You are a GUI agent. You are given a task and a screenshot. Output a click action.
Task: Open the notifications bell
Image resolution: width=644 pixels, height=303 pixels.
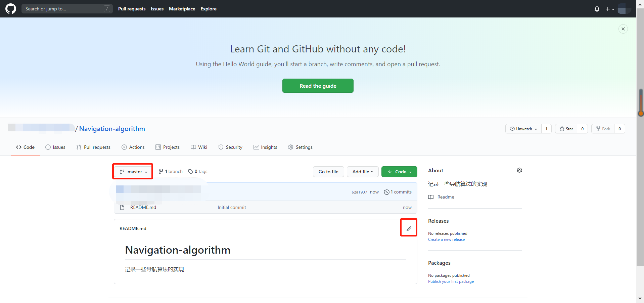(597, 9)
